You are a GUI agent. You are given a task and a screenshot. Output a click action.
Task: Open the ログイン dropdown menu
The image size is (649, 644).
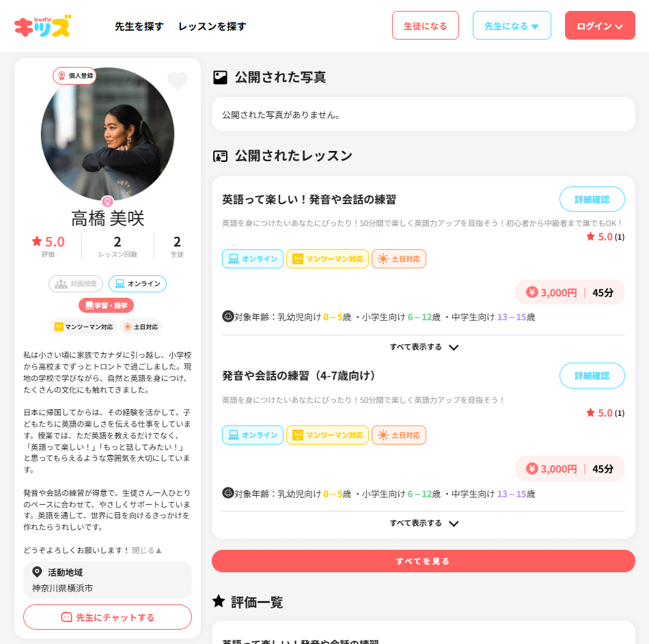pyautogui.click(x=600, y=26)
